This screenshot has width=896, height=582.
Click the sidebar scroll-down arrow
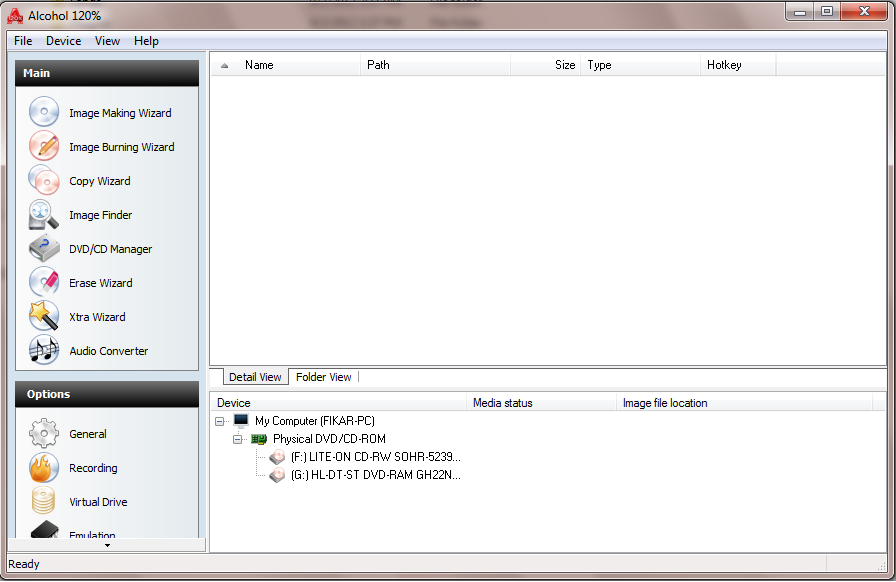[107, 545]
